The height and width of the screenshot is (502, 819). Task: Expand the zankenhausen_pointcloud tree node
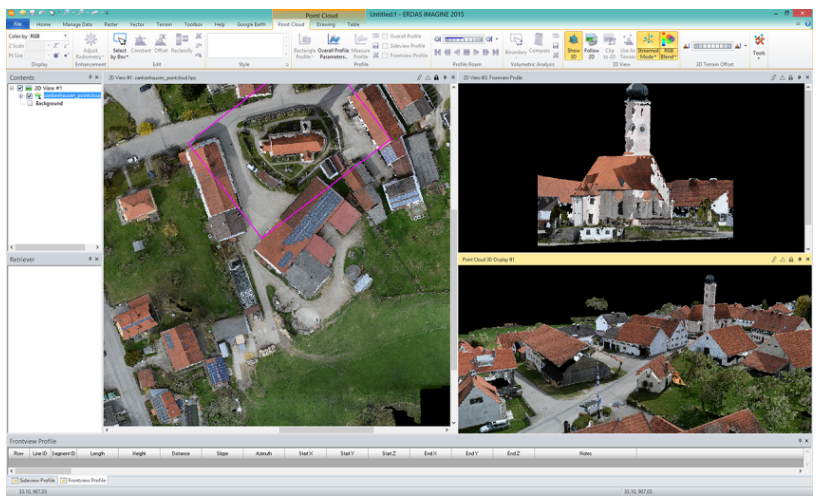pos(20,96)
